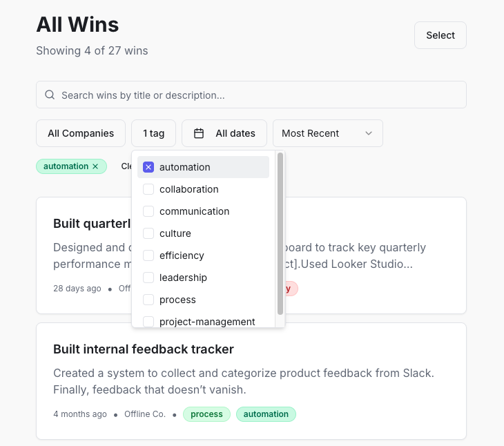Check the collaboration tag checkbox

tap(148, 189)
